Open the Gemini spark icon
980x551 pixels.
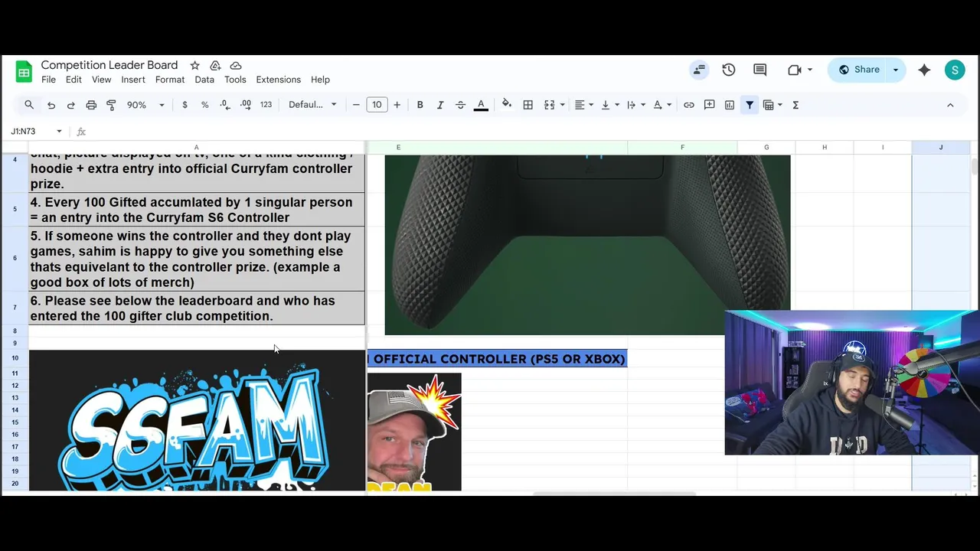[x=924, y=70]
